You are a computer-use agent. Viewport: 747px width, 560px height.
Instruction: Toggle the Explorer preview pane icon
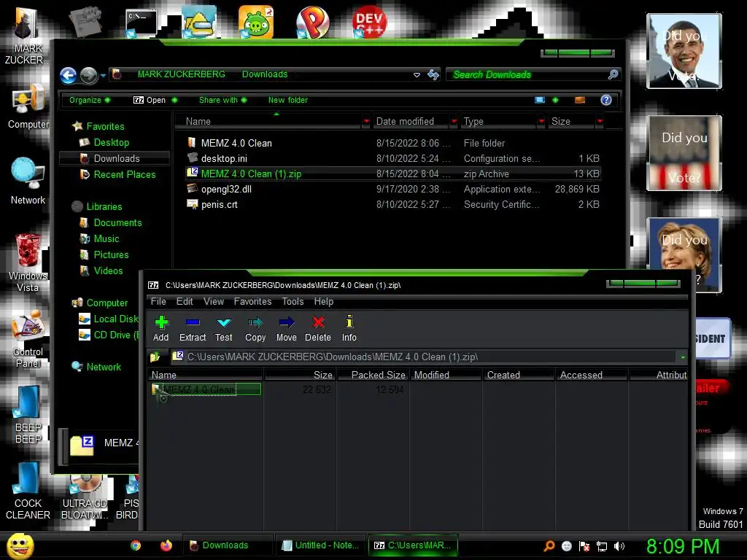(x=580, y=100)
